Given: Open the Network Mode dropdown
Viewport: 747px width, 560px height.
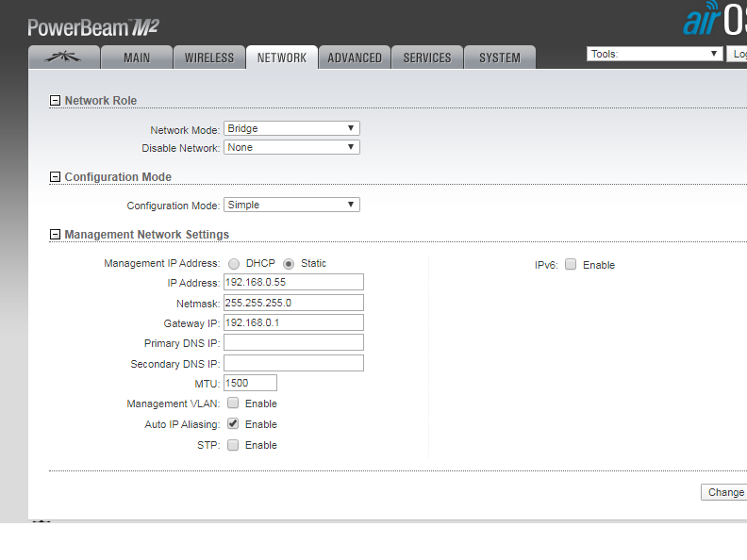Looking at the screenshot, I should point(291,128).
